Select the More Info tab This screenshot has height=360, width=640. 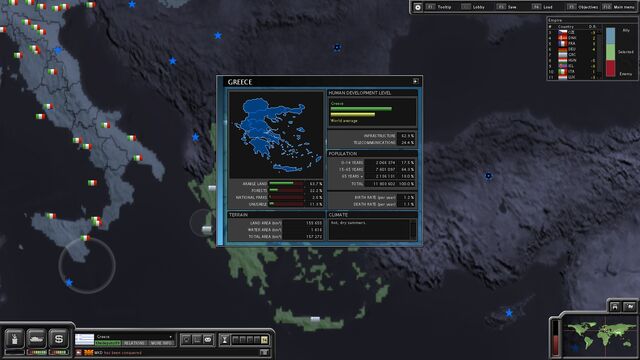(162, 343)
